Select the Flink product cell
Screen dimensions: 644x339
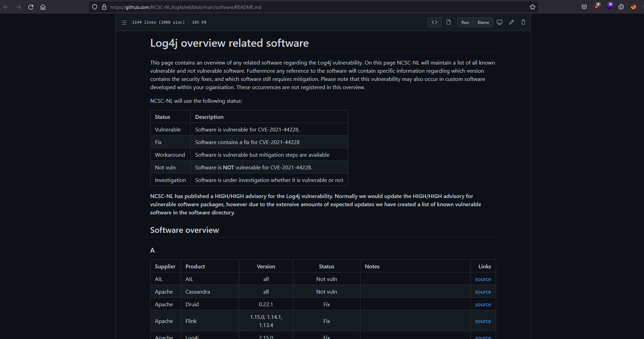210,321
